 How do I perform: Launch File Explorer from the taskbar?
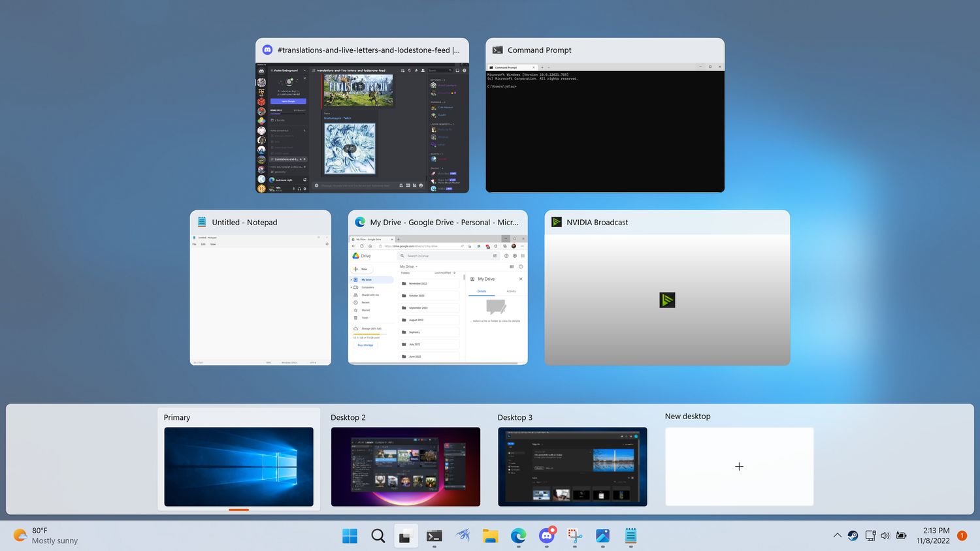(x=490, y=536)
